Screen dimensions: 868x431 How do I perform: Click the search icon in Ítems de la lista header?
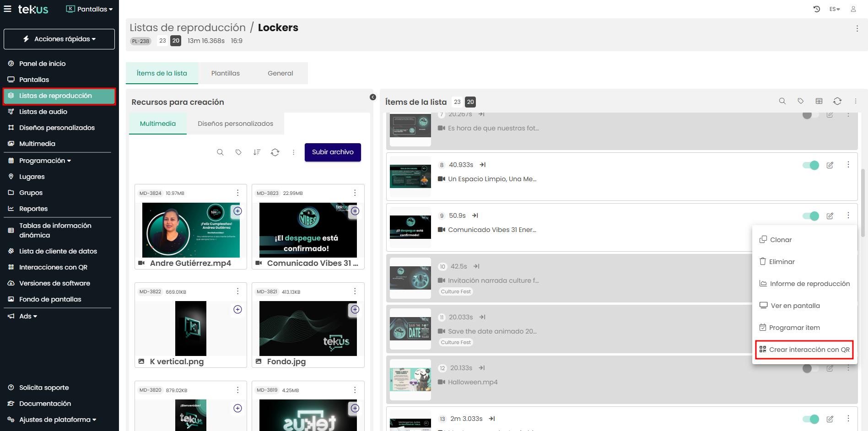tap(782, 101)
